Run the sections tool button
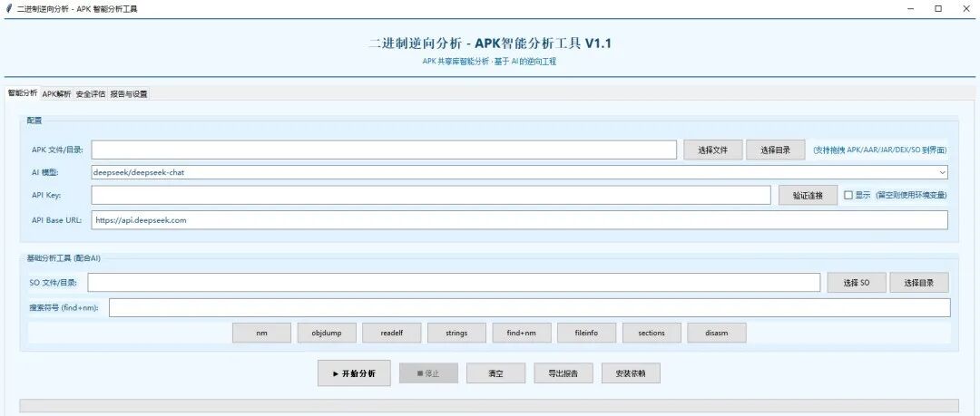The height and width of the screenshot is (416, 980). pos(652,333)
